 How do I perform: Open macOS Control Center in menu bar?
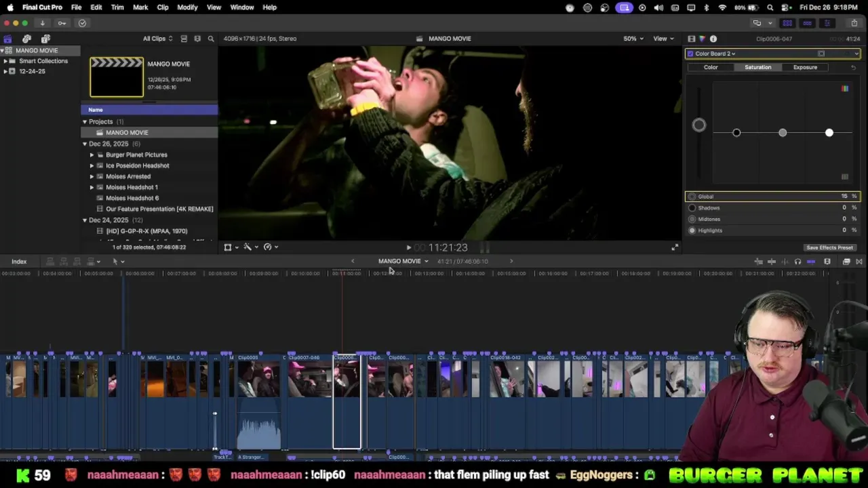[787, 7]
